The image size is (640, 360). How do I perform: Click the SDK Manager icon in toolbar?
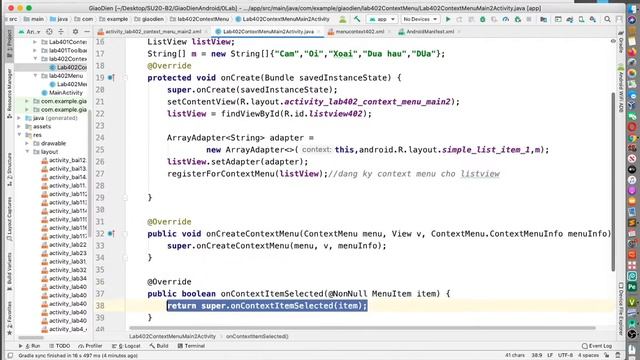click(x=593, y=19)
